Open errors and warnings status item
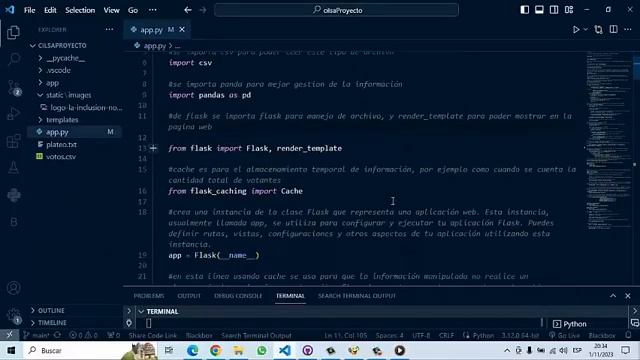Screen dimensions: 640x360 pyautogui.click(x=83, y=336)
